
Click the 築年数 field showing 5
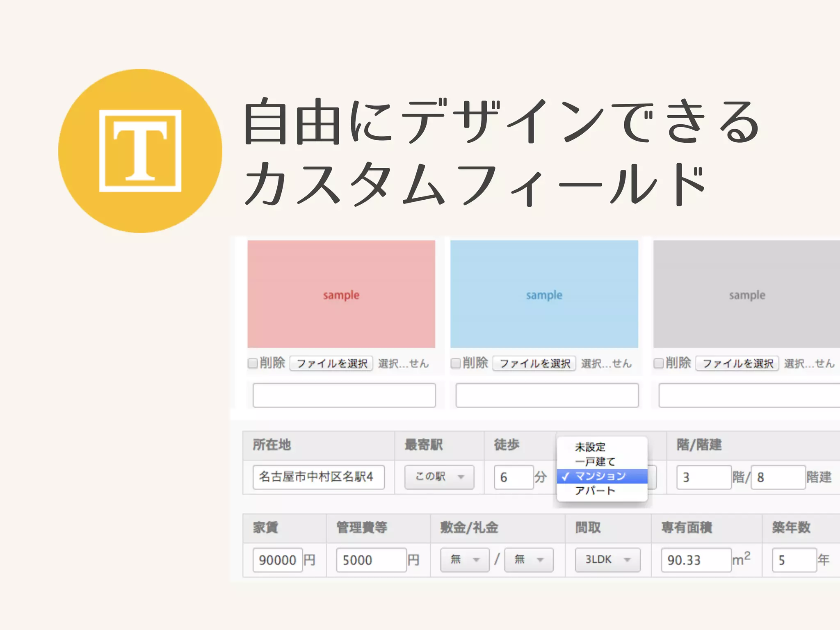794,560
